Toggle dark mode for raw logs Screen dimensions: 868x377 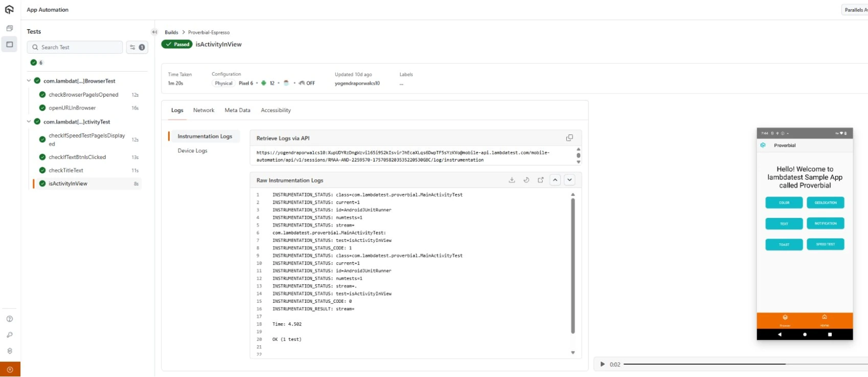[x=526, y=180]
